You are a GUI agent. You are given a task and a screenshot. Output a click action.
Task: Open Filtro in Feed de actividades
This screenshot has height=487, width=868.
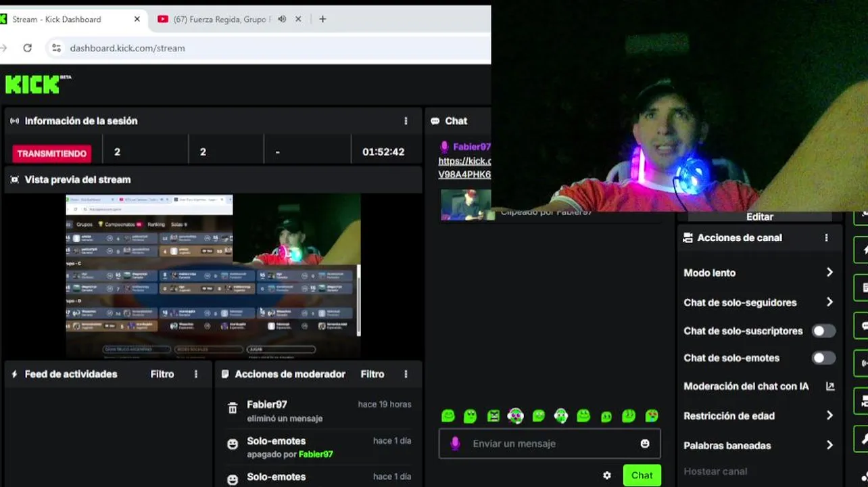tap(162, 374)
